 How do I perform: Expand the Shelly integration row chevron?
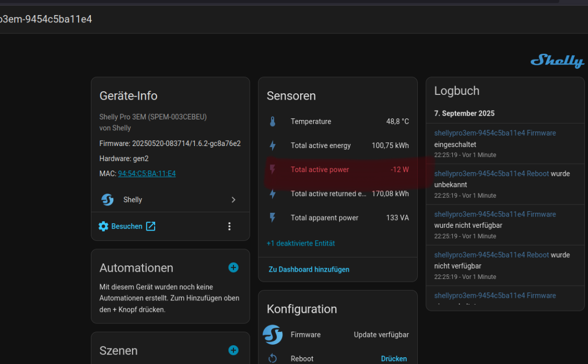tap(233, 200)
